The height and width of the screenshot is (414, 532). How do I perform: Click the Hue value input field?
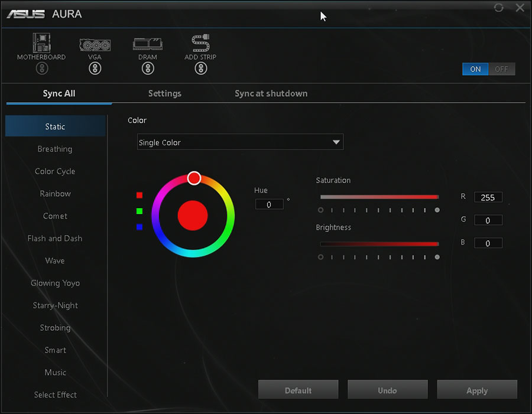pos(270,204)
